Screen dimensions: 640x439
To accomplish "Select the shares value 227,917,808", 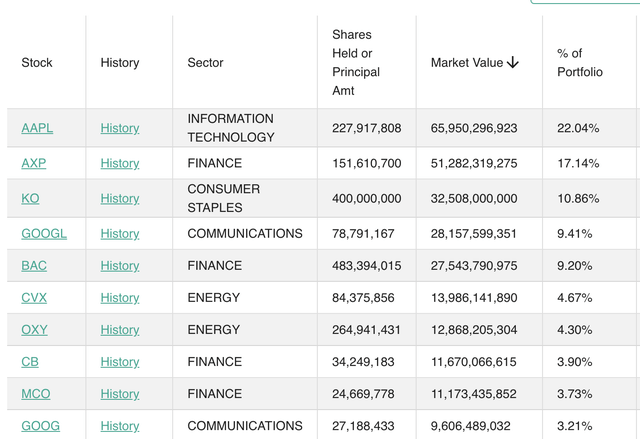I will pos(367,128).
